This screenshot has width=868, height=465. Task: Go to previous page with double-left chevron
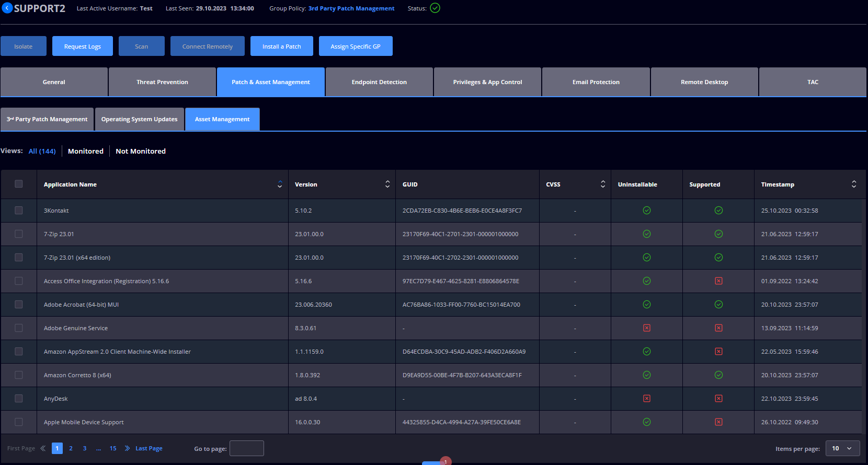point(43,448)
